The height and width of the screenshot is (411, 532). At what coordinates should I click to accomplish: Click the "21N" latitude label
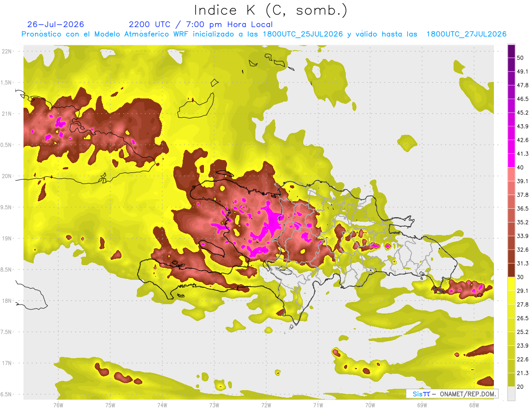[x=8, y=114]
